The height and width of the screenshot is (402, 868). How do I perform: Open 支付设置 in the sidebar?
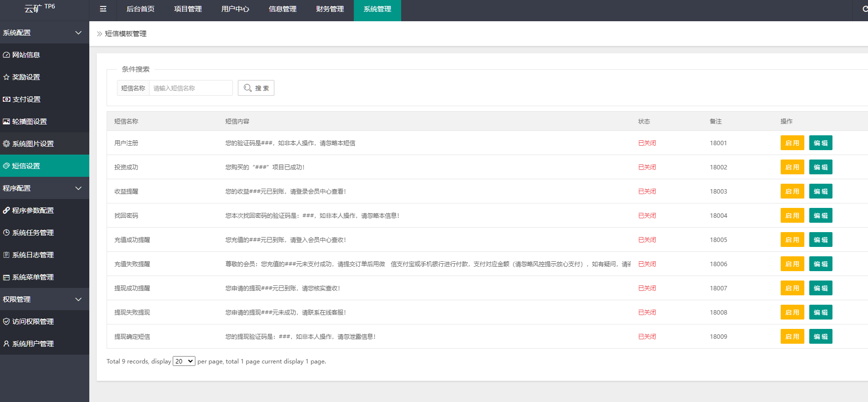point(26,99)
